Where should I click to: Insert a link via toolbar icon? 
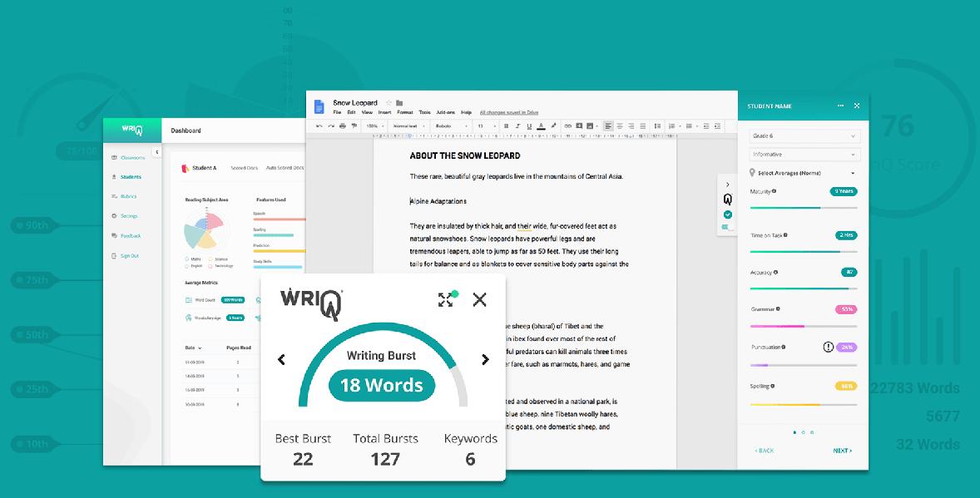click(567, 126)
